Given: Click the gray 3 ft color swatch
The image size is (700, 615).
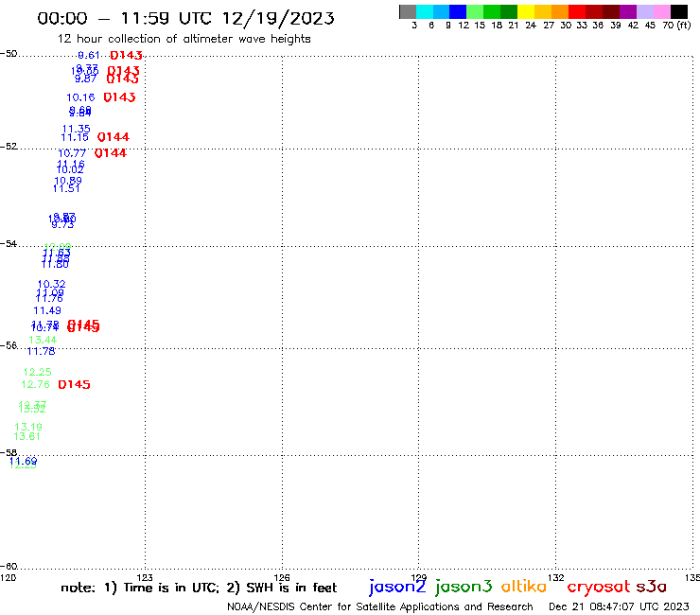Looking at the screenshot, I should (408, 11).
